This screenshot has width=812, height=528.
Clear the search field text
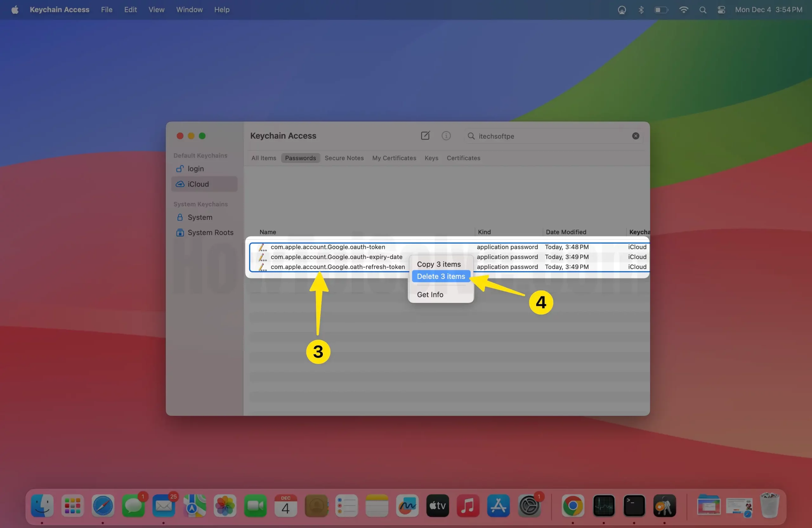pyautogui.click(x=635, y=136)
